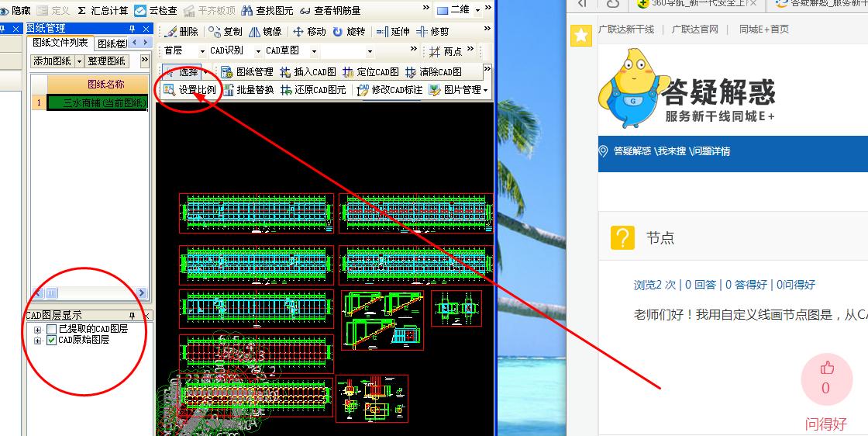Click 答疑解惑 breadcrumb link

632,151
